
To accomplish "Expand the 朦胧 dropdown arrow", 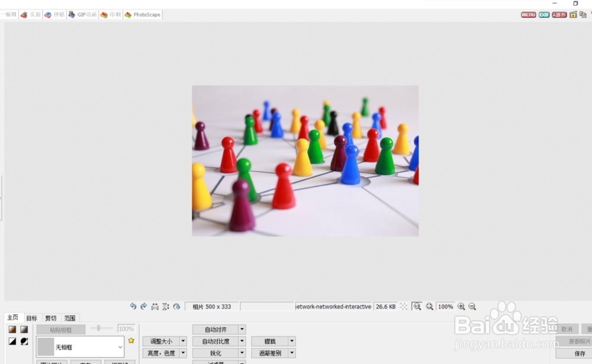I will [292, 341].
